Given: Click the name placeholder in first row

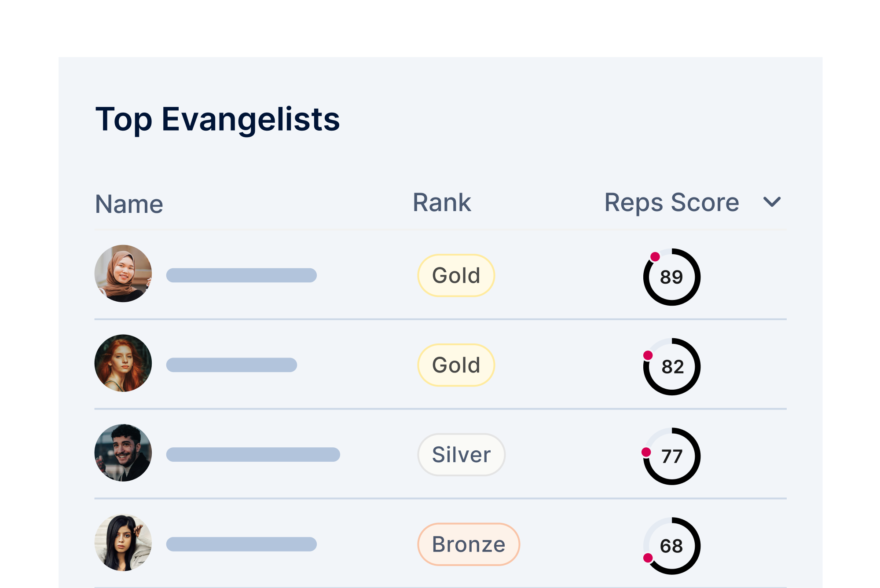Looking at the screenshot, I should pyautogui.click(x=242, y=275).
